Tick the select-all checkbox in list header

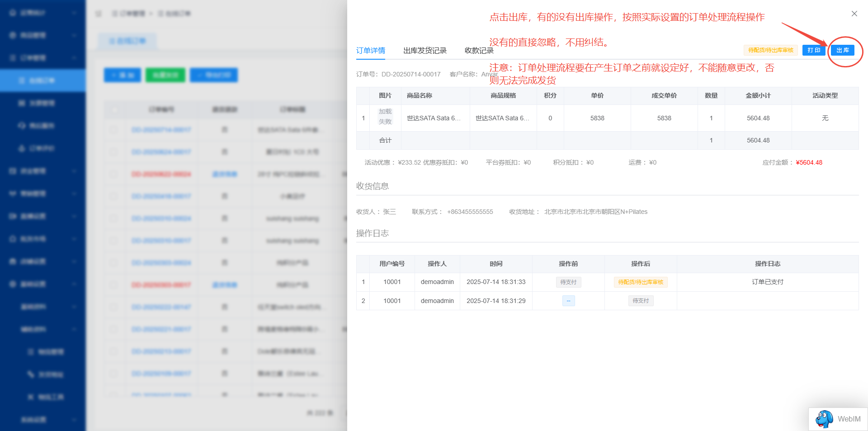[114, 109]
